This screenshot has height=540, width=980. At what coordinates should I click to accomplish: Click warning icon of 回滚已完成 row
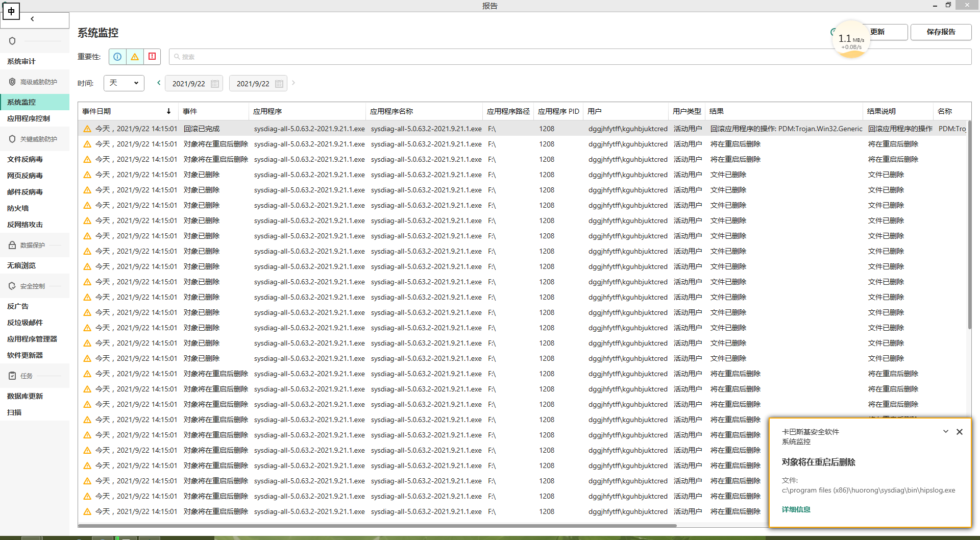(x=87, y=129)
